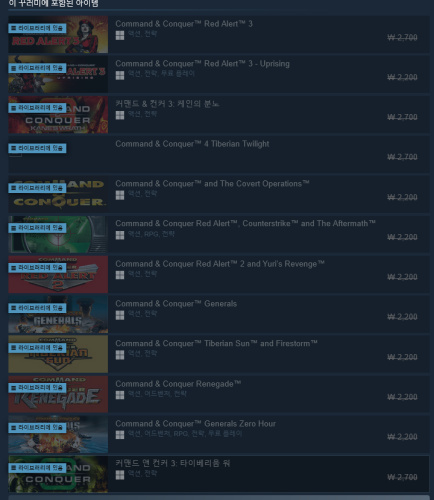Click the Windows icon under Generals Zero Hour
Screen dimensions: 434x500
click(x=120, y=435)
